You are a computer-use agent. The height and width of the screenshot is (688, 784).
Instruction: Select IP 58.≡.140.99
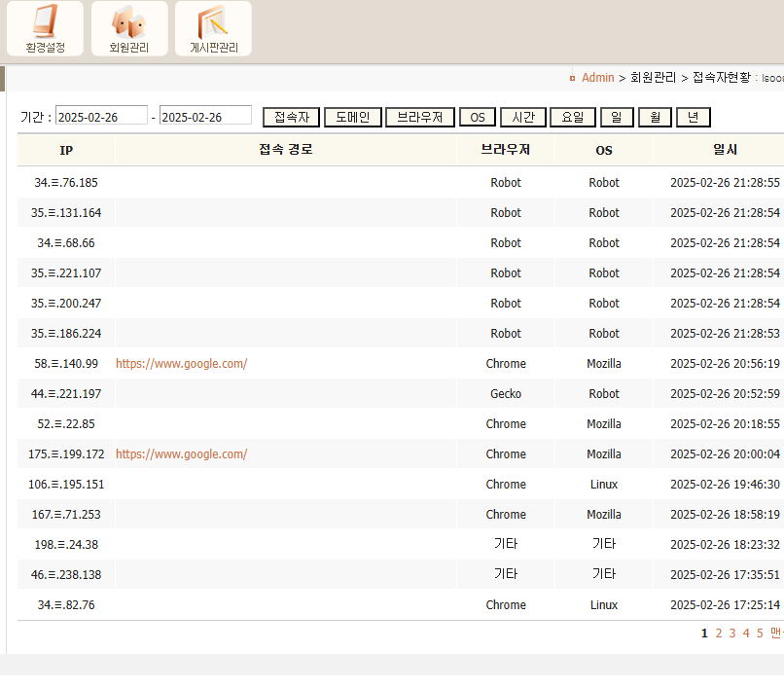tap(66, 364)
